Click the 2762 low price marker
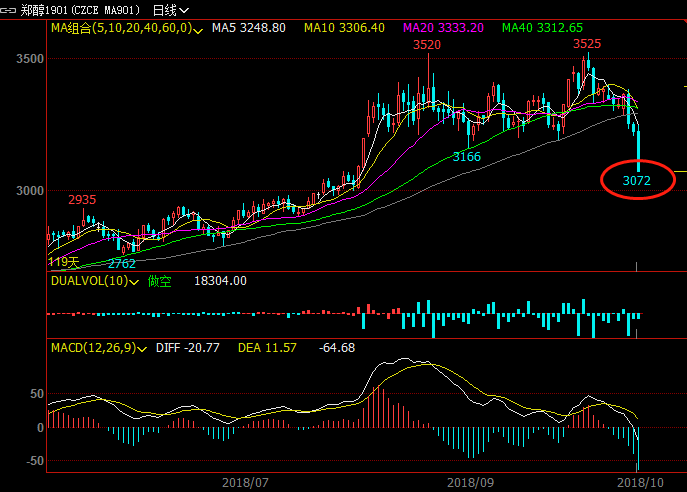This screenshot has height=492, width=687. [x=121, y=264]
